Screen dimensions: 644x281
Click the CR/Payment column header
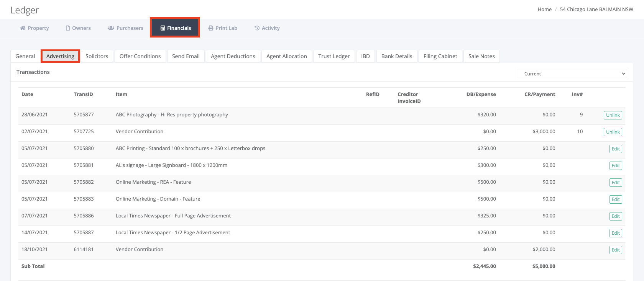[540, 94]
